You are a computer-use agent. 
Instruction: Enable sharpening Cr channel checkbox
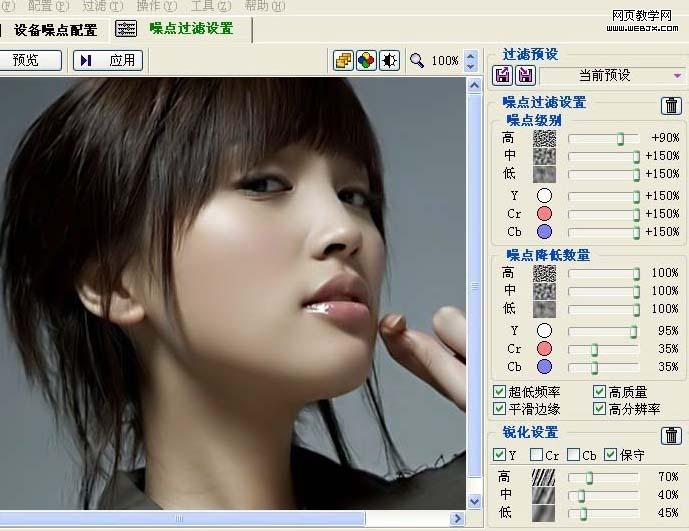(x=536, y=455)
